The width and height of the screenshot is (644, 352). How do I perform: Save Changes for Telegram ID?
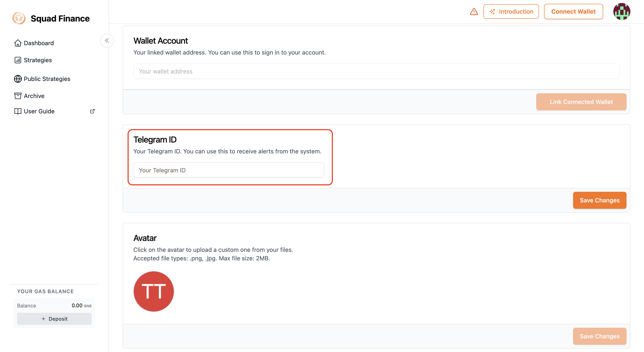(599, 200)
